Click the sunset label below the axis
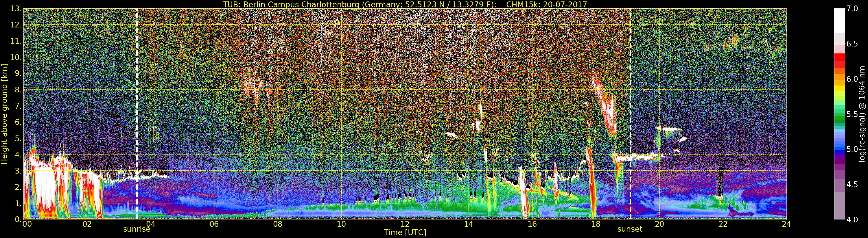Image resolution: width=868 pixels, height=238 pixels. tap(630, 229)
